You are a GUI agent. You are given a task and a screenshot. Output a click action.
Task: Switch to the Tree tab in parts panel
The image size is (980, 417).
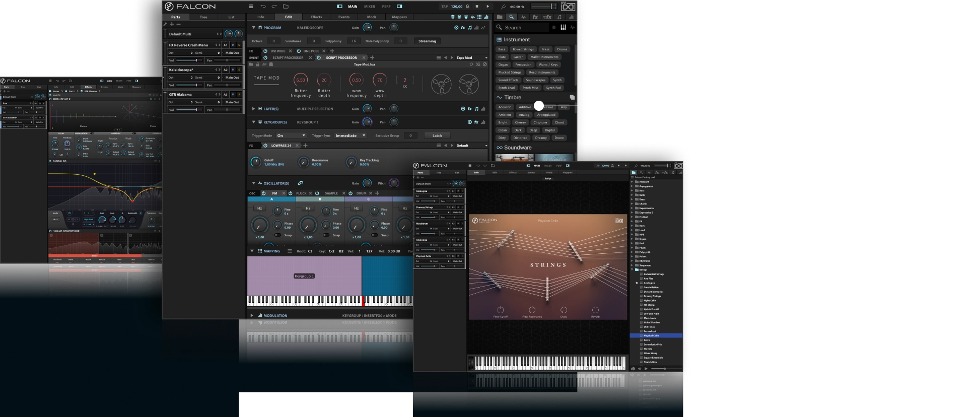(x=203, y=17)
